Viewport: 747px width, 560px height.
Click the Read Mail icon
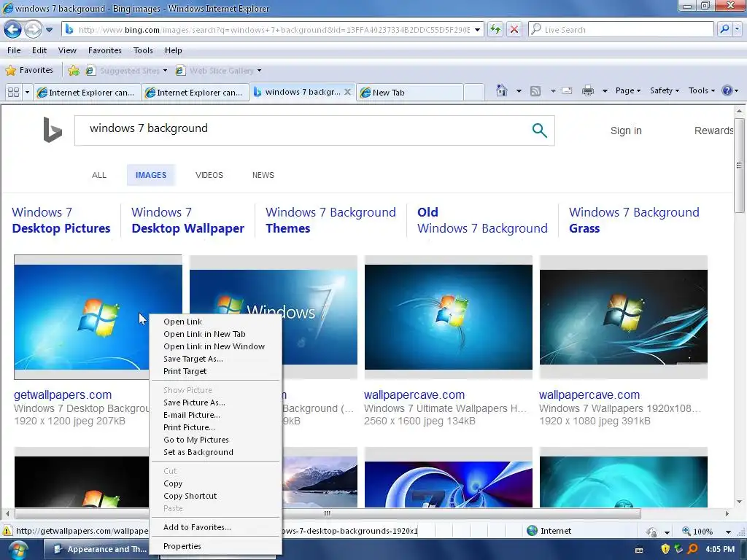[567, 90]
